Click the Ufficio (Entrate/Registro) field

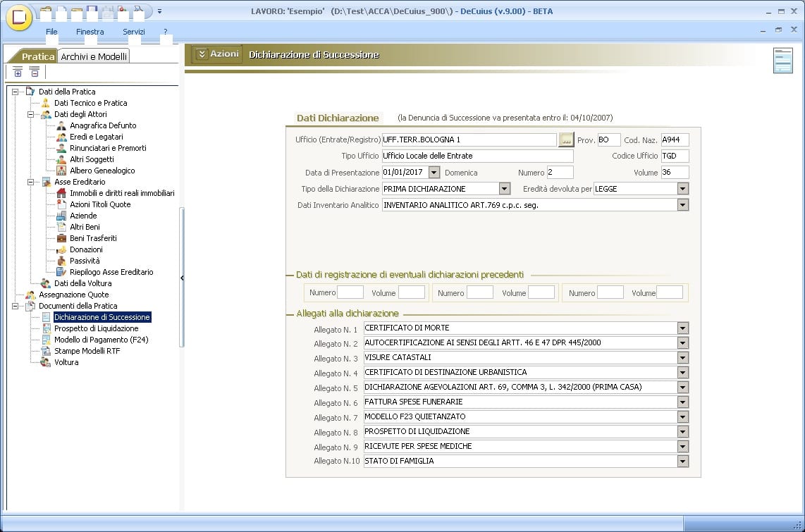pyautogui.click(x=469, y=140)
